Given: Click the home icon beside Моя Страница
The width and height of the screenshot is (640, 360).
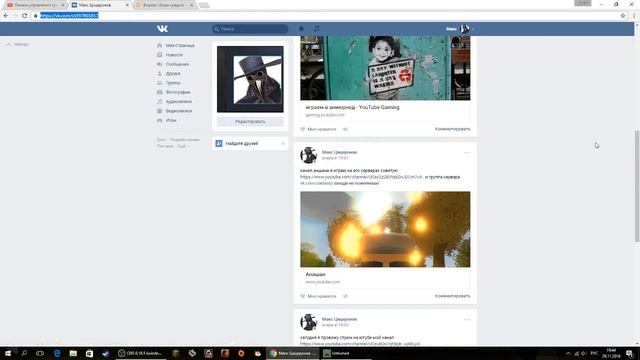Looking at the screenshot, I should (x=160, y=46).
